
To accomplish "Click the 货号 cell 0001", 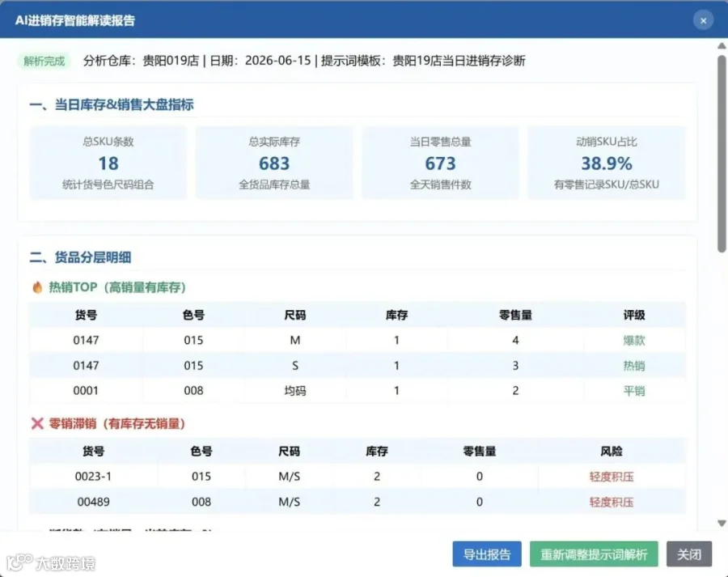I will pyautogui.click(x=86, y=391).
